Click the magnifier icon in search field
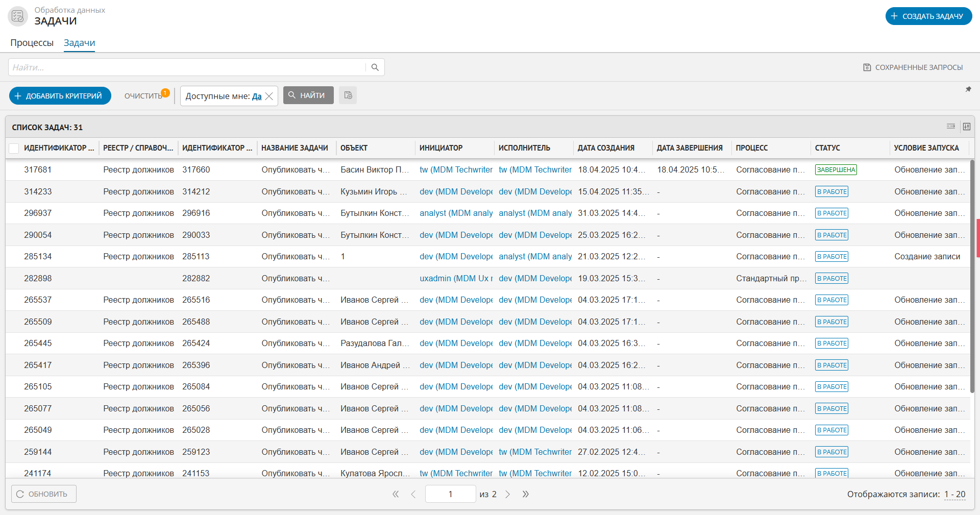The height and width of the screenshot is (515, 980). (375, 67)
